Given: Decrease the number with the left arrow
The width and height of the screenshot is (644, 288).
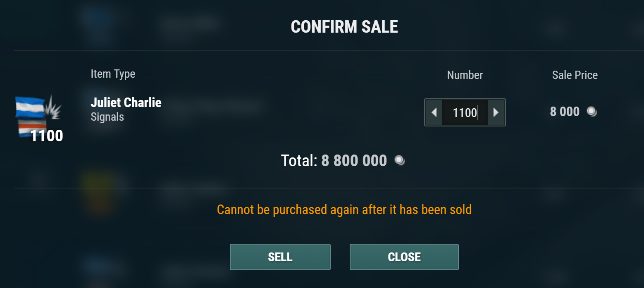Looking at the screenshot, I should [434, 112].
